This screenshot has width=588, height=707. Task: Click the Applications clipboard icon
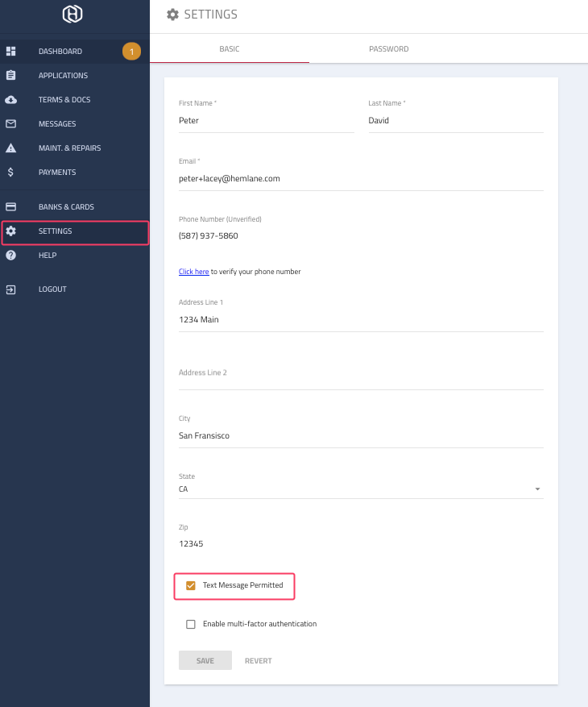(x=10, y=75)
